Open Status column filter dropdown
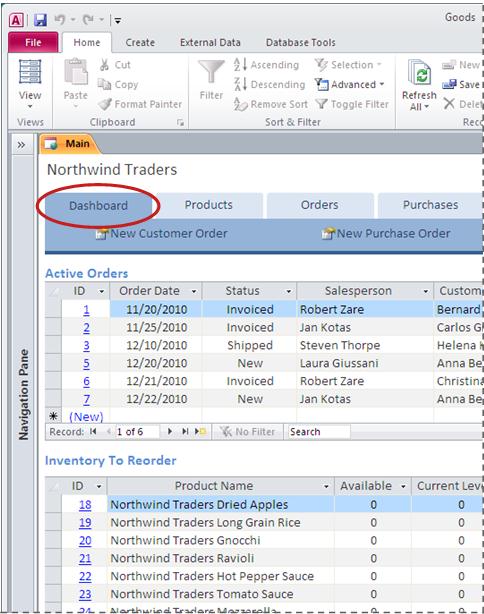 (289, 291)
